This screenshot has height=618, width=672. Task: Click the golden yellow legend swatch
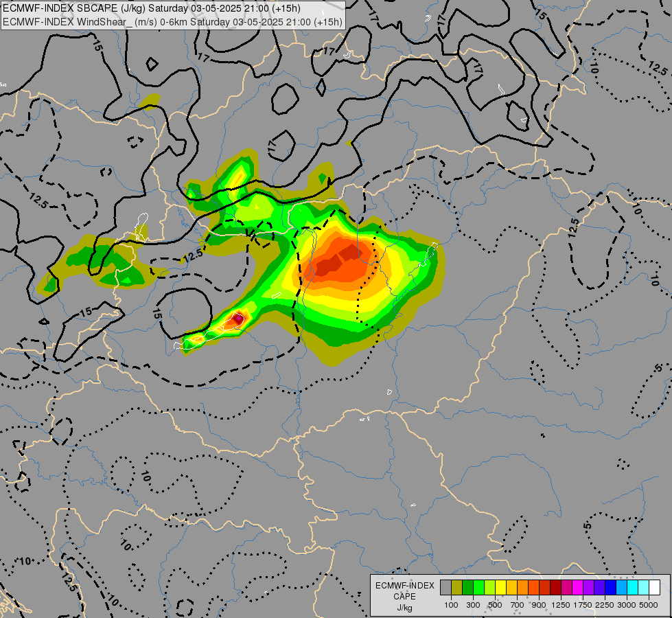point(511,588)
